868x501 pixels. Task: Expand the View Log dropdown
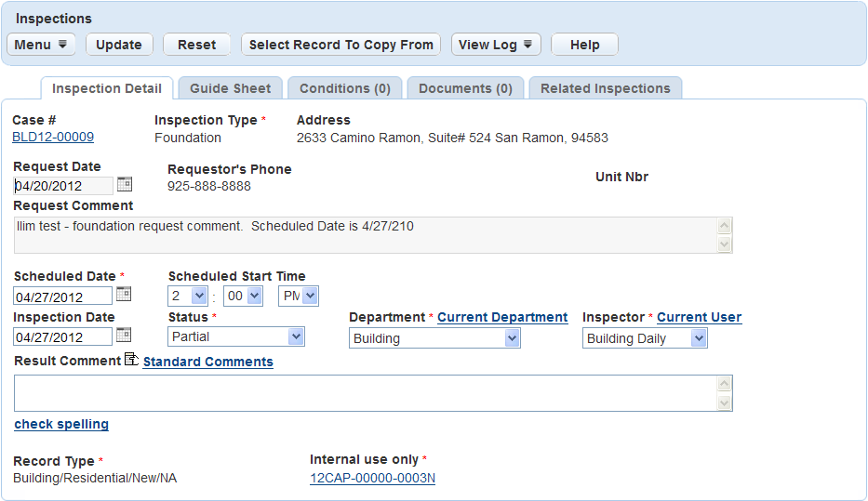497,45
